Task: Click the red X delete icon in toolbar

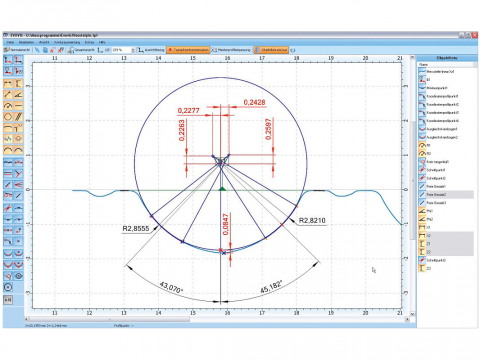Action: (52, 50)
